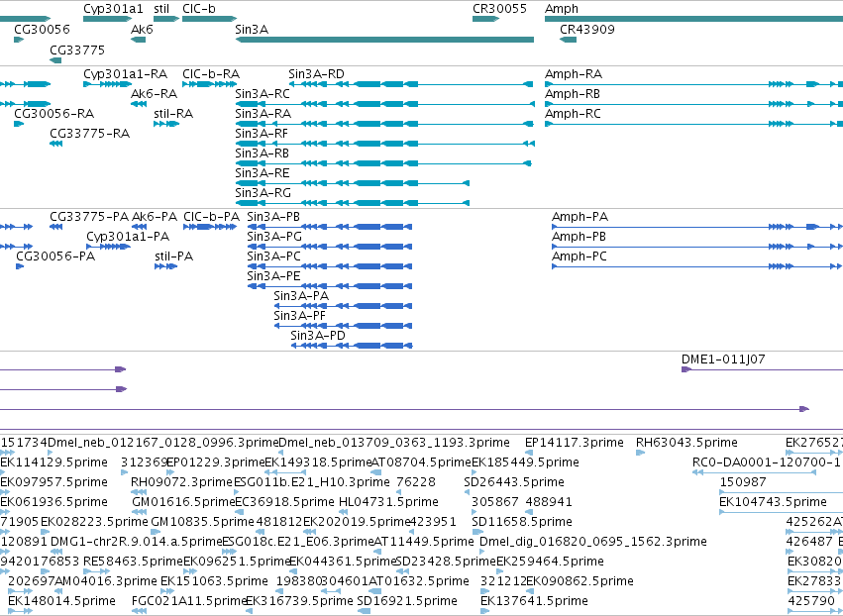The height and width of the screenshot is (616, 843).
Task: Select EST SD26443.5prime
Action: (x=468, y=492)
